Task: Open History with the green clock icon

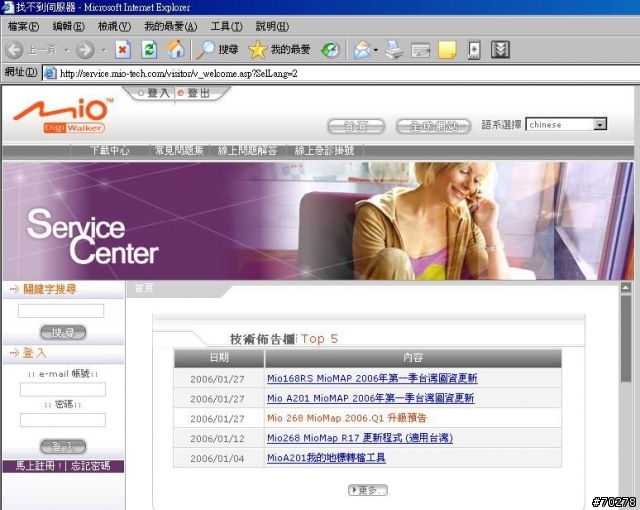Action: click(x=331, y=50)
